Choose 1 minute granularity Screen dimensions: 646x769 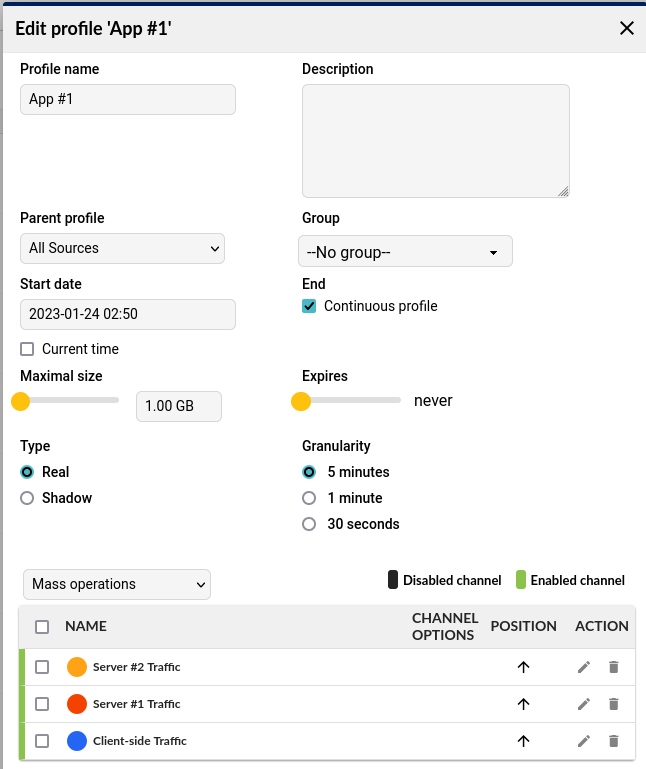pyautogui.click(x=310, y=498)
